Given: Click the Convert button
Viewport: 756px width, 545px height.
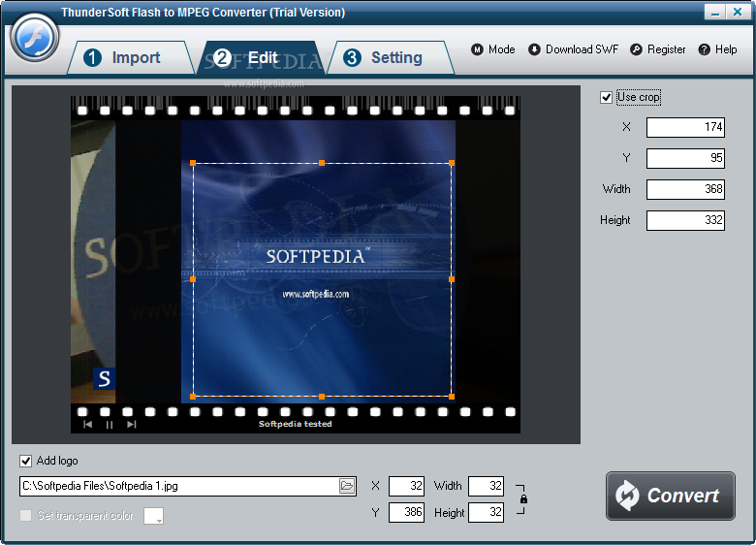Looking at the screenshot, I should [x=670, y=496].
